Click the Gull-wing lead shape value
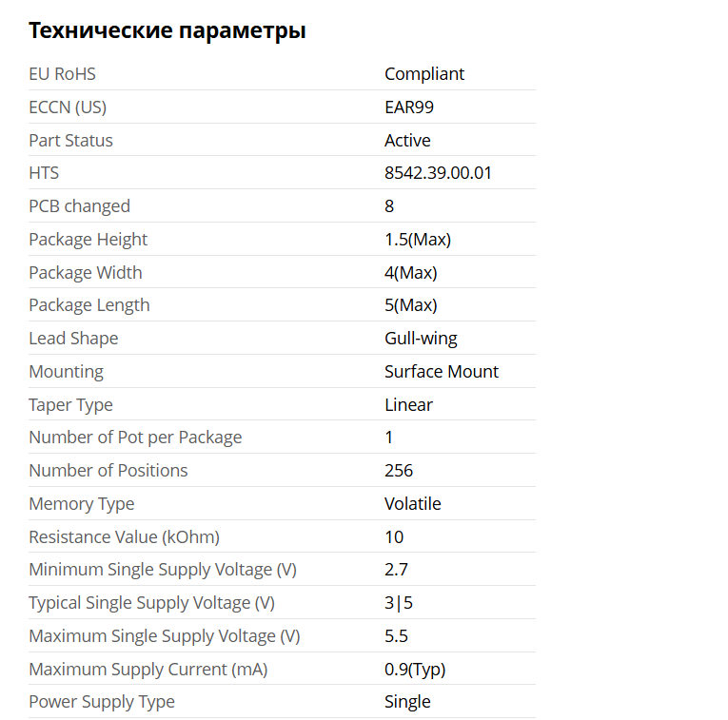The image size is (728, 720). pos(421,339)
